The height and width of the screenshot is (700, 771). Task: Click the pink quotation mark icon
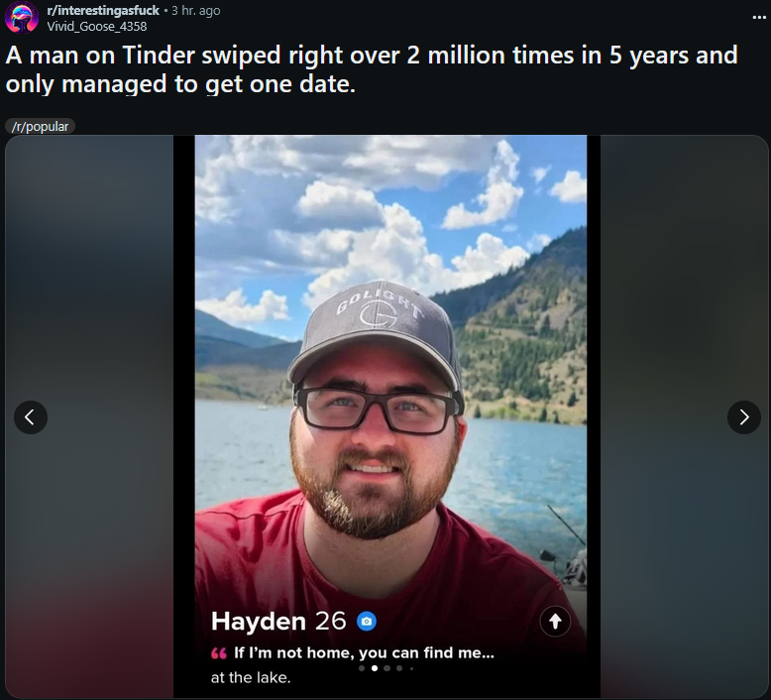(x=218, y=653)
